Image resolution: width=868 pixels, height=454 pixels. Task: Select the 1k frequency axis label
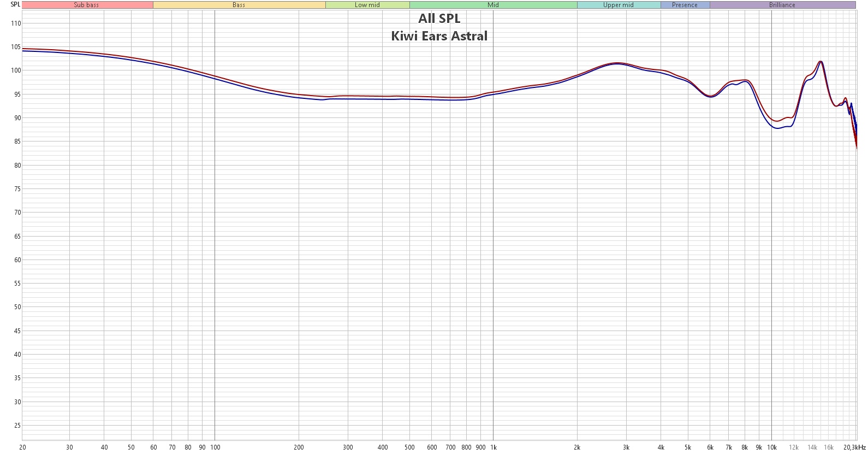[x=493, y=447]
